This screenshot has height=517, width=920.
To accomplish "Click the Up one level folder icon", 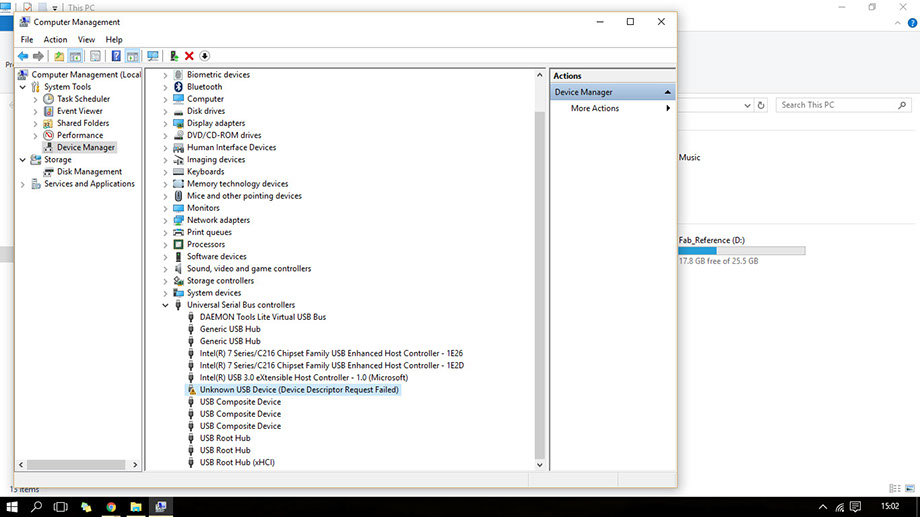I will [x=59, y=56].
